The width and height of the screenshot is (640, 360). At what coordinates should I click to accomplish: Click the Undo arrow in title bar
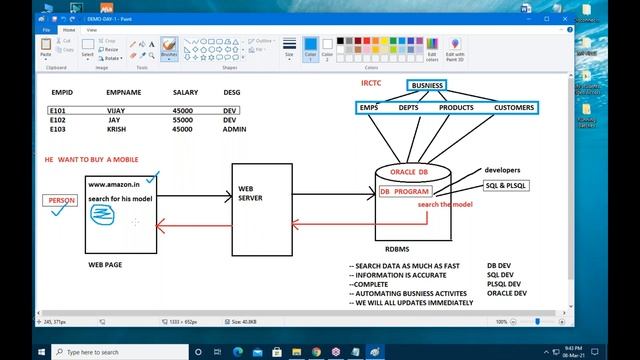[64, 19]
